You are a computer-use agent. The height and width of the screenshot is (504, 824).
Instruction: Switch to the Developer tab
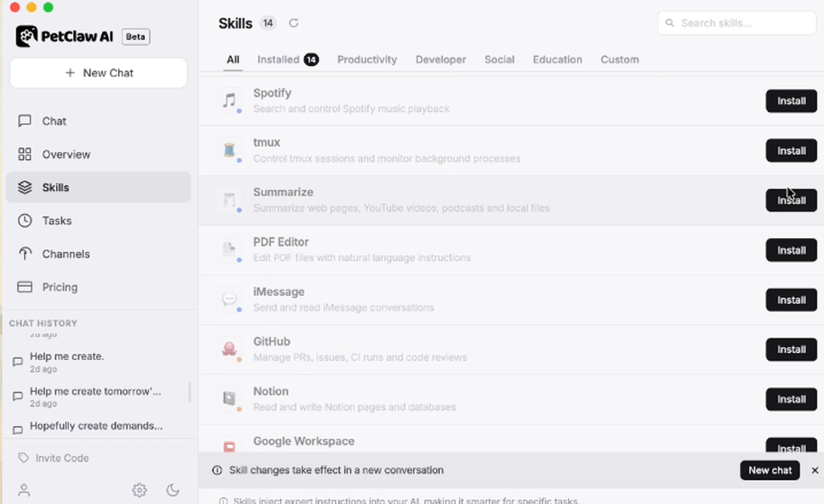pyautogui.click(x=441, y=59)
